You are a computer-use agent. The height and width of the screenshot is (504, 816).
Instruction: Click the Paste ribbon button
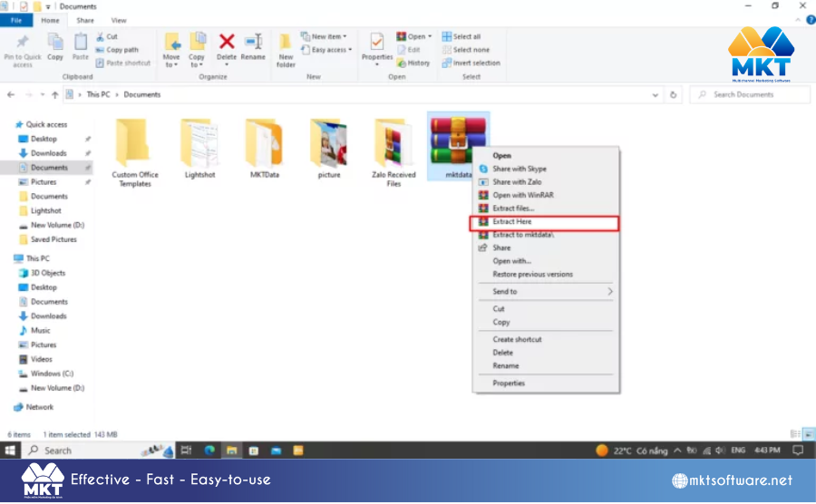point(80,47)
